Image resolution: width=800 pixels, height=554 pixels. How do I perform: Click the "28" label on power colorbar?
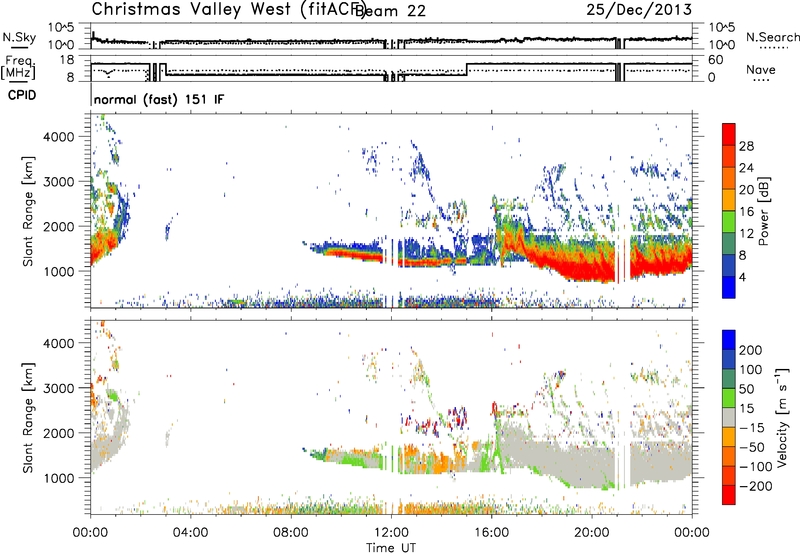point(746,146)
